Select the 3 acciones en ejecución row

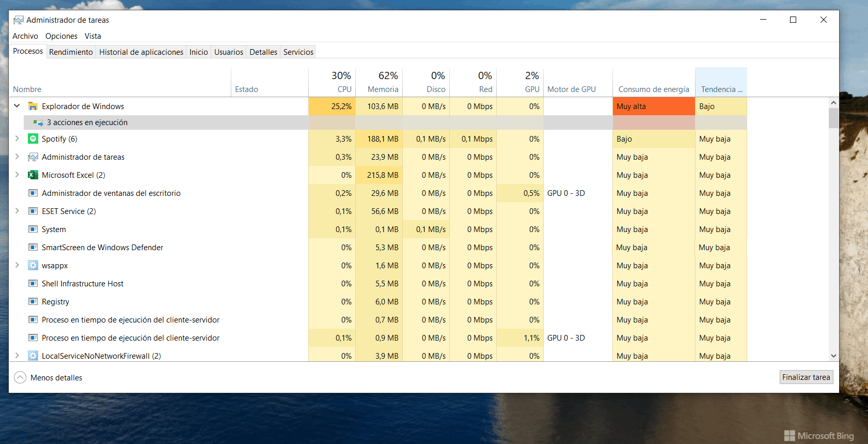[x=385, y=123]
